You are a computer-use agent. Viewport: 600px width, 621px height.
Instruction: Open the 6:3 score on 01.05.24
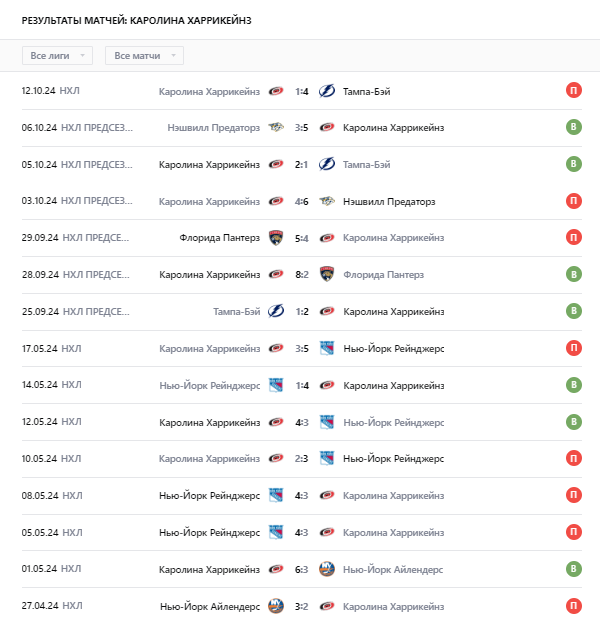301,569
